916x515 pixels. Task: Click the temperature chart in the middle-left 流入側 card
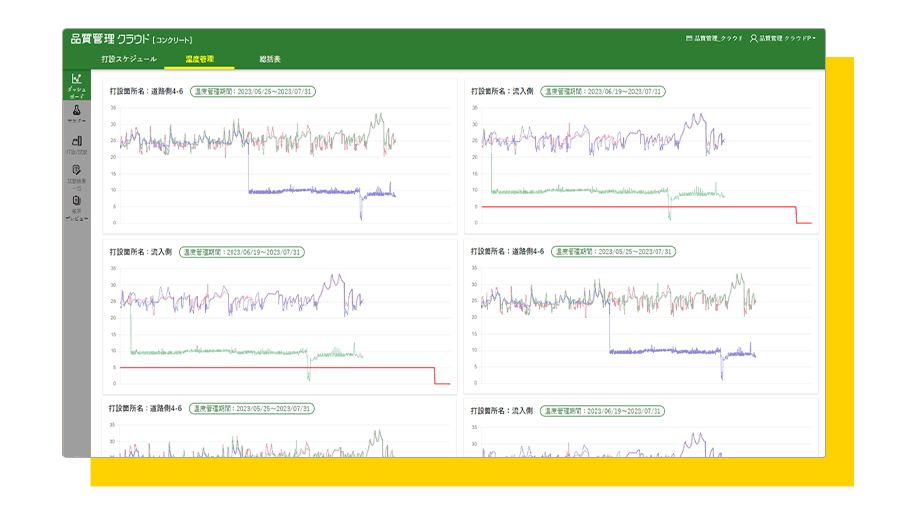[280, 326]
